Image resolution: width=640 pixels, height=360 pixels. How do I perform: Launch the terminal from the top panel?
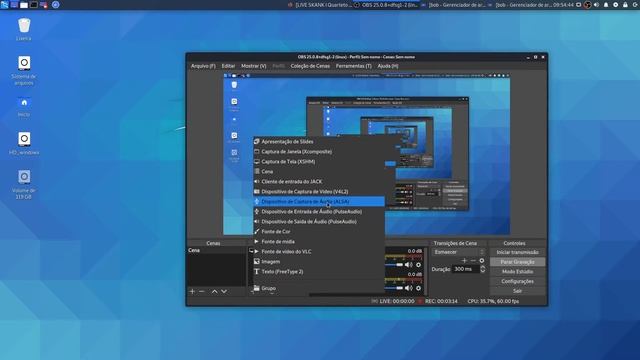[x=34, y=5]
